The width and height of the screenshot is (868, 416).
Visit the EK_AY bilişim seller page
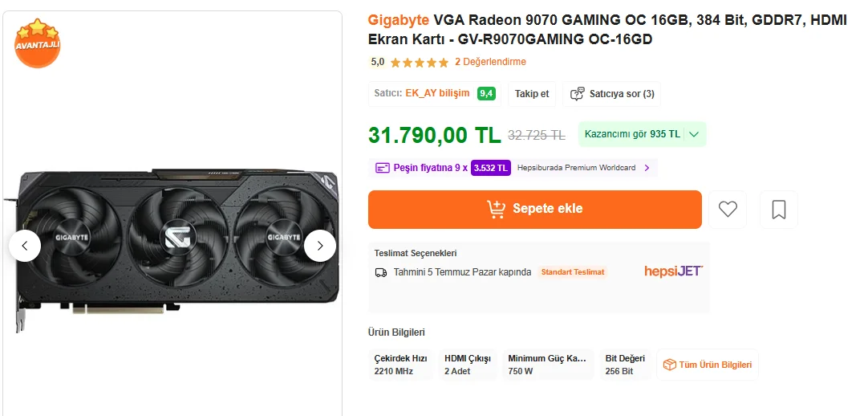(437, 93)
